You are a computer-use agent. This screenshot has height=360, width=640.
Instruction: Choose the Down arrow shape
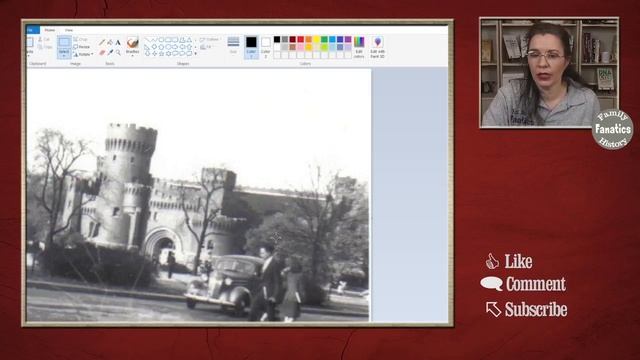click(x=148, y=53)
